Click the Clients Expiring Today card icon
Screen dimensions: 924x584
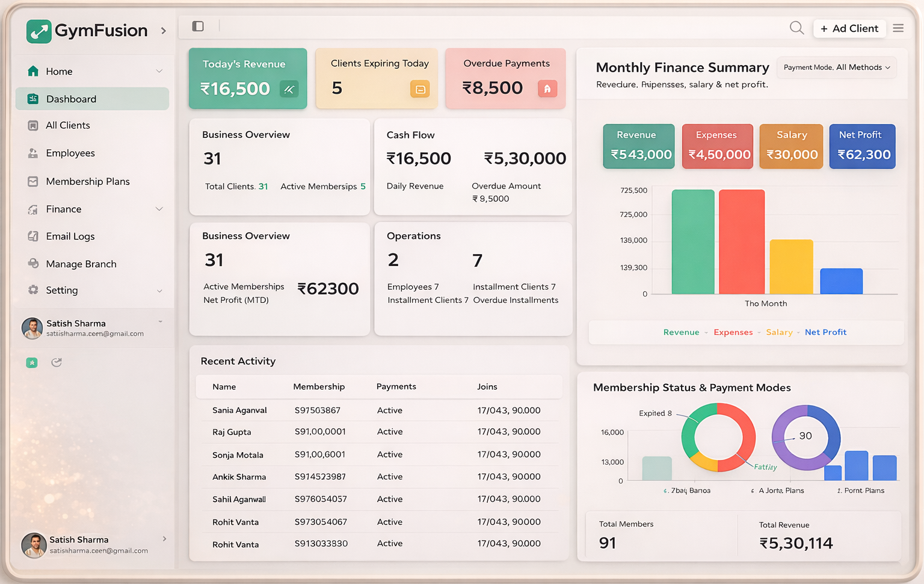420,89
